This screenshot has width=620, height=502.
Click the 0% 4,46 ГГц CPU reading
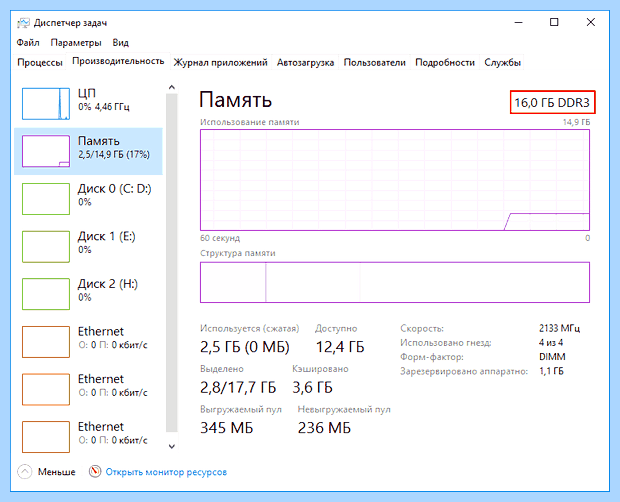pyautogui.click(x=104, y=107)
